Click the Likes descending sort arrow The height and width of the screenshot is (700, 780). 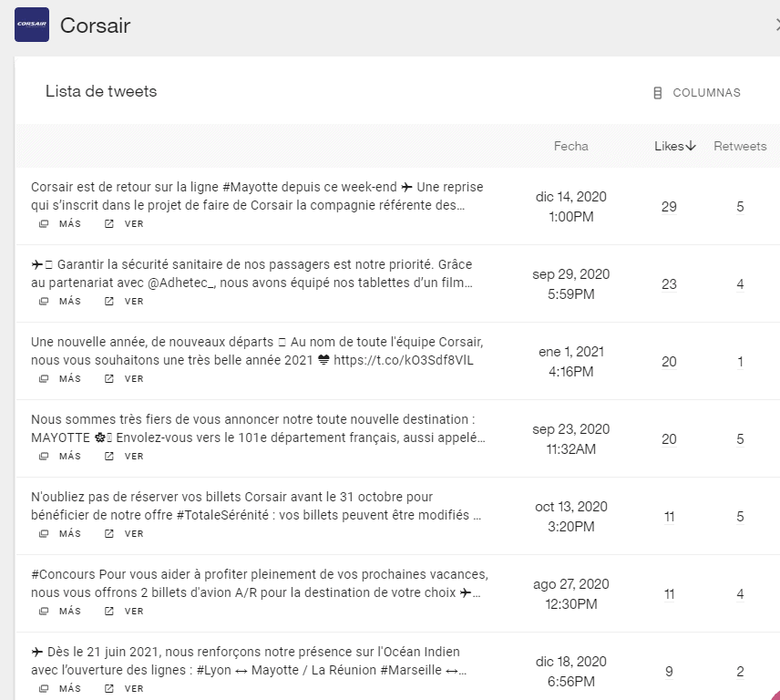(x=691, y=146)
